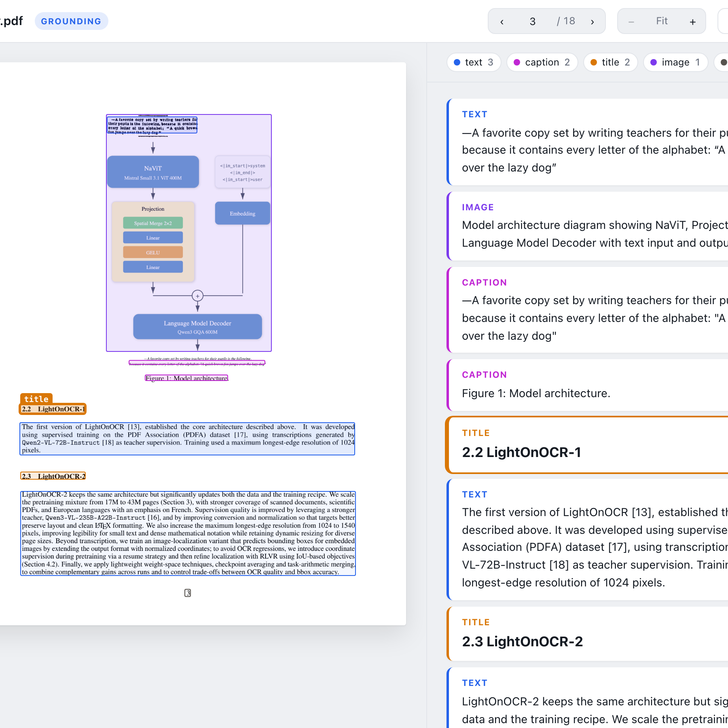Toggle the image 1 filter chip
Screen dimensions: 728x728
pos(675,62)
